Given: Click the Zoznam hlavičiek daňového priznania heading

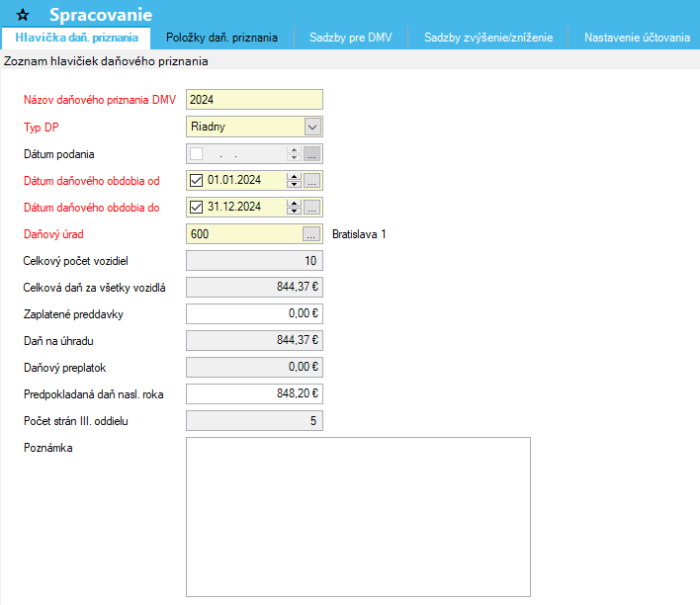Looking at the screenshot, I should pyautogui.click(x=106, y=61).
